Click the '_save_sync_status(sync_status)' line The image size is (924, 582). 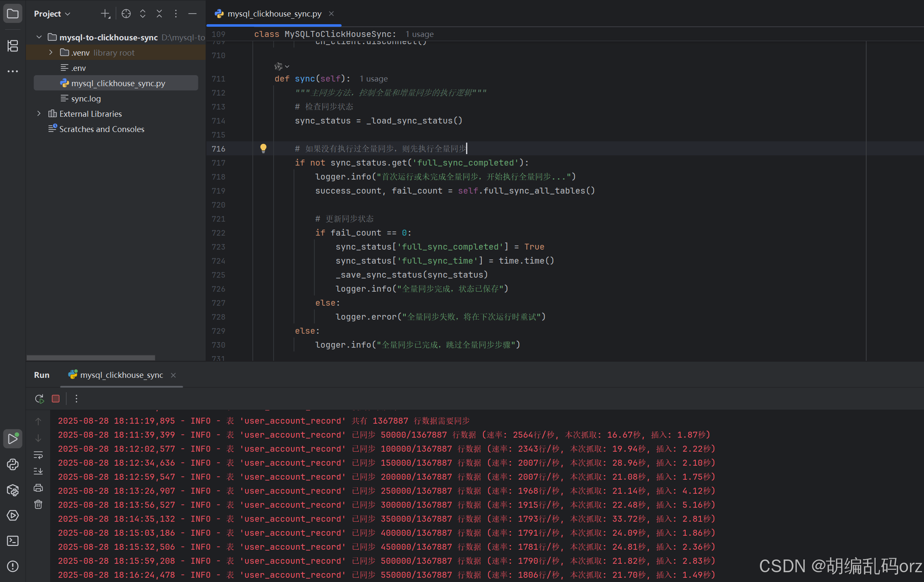(x=412, y=275)
